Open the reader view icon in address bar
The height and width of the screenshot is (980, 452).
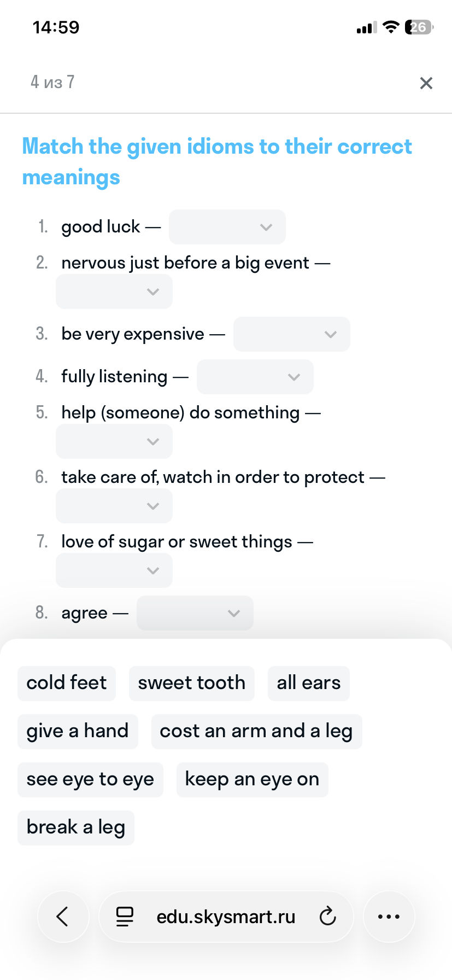click(x=125, y=917)
